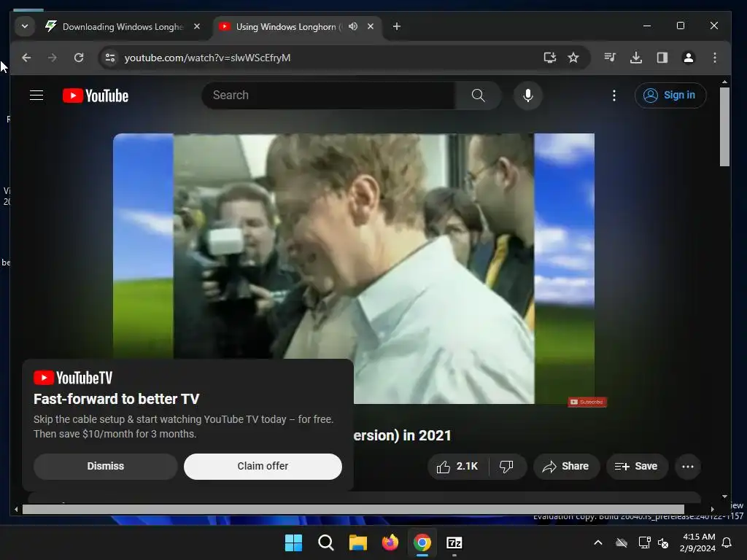Show hidden system tray icons

[x=598, y=542]
